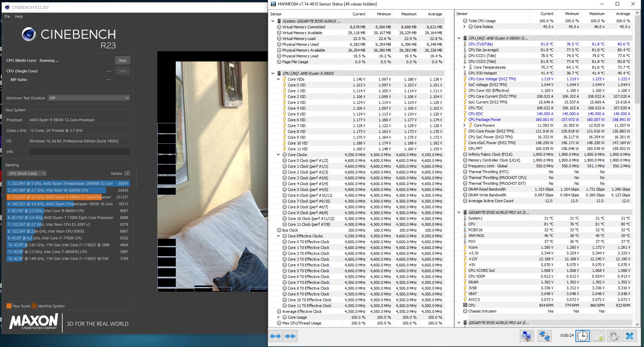
Task: Click the monitor with magnifier icon in HWiNFO
Action: (x=527, y=336)
